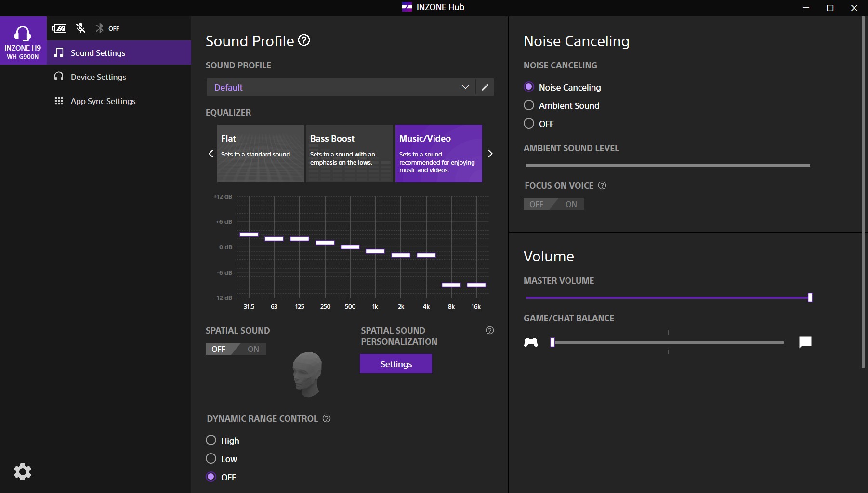868x493 pixels.
Task: Minimize the INZONE Hub window
Action: [806, 8]
